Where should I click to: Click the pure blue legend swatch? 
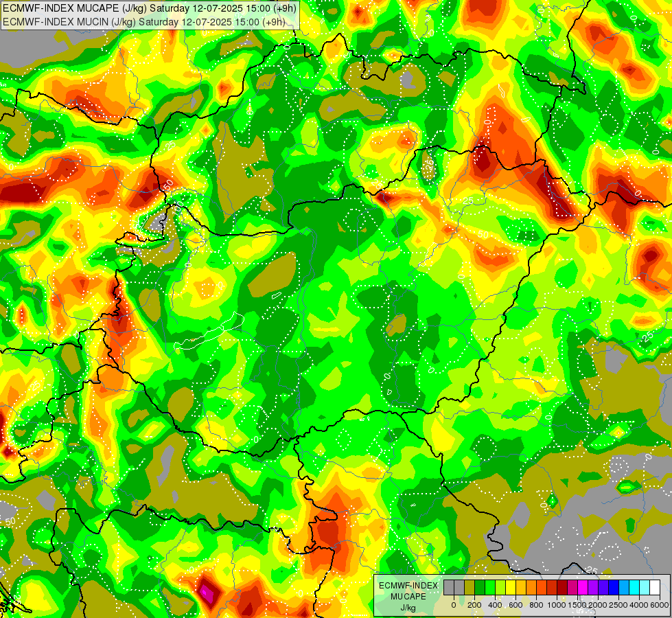(614, 588)
